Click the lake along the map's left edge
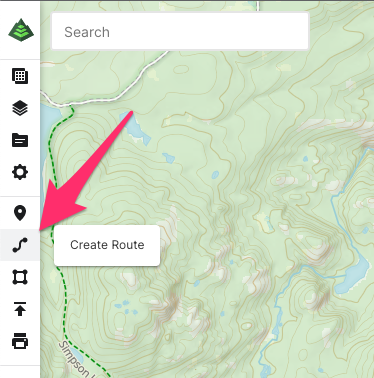 (50, 122)
